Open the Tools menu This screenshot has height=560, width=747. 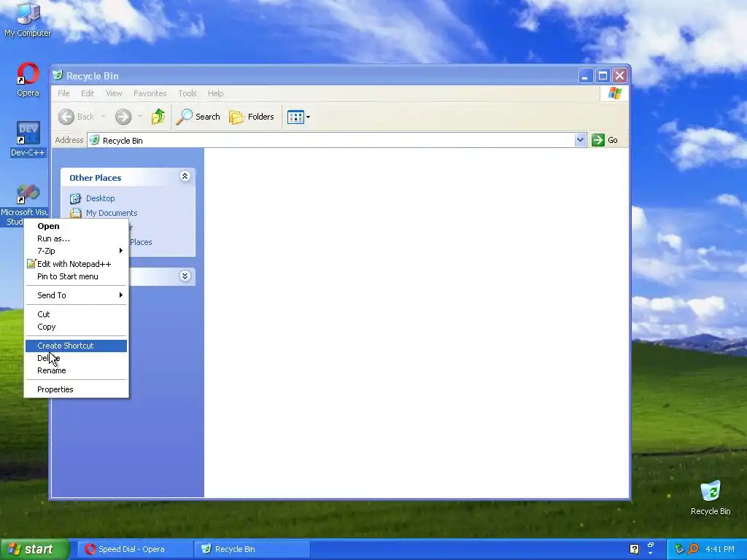187,93
